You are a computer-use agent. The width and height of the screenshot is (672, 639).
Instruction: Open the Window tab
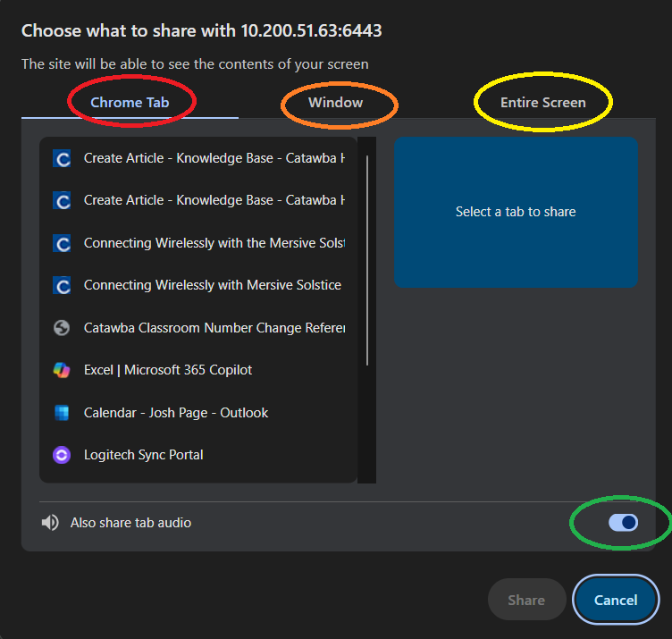pyautogui.click(x=336, y=102)
